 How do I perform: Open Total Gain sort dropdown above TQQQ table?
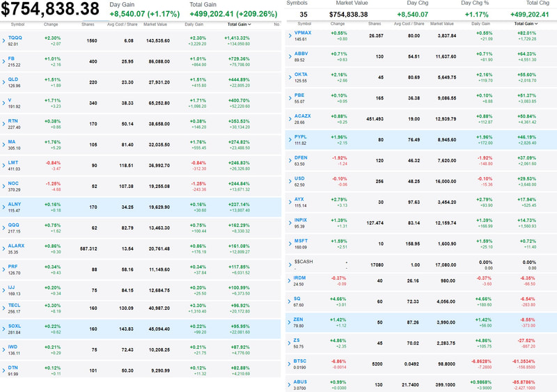(239, 24)
